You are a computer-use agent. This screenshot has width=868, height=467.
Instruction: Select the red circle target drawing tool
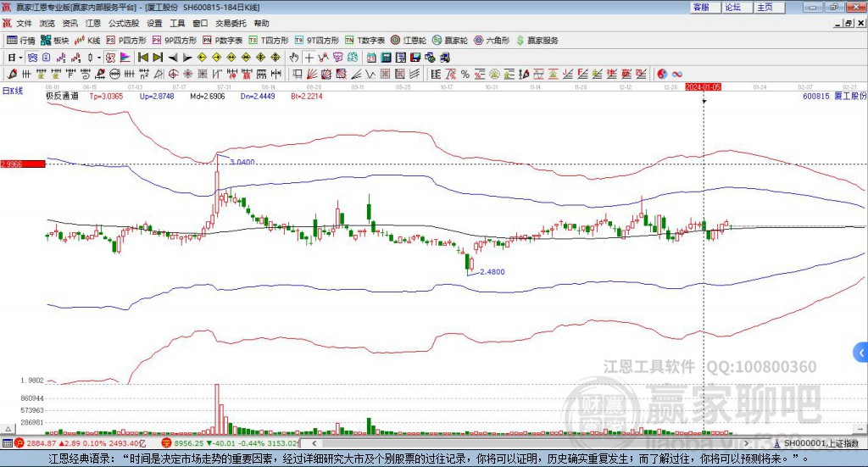click(x=173, y=74)
